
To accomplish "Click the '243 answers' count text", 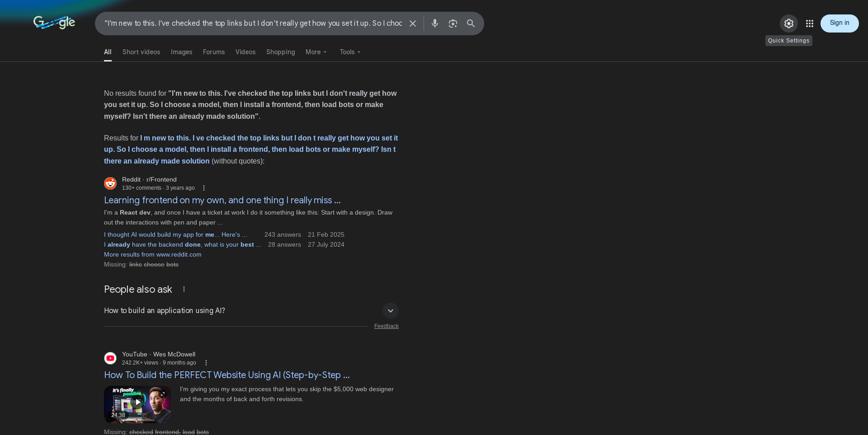I will 283,235.
